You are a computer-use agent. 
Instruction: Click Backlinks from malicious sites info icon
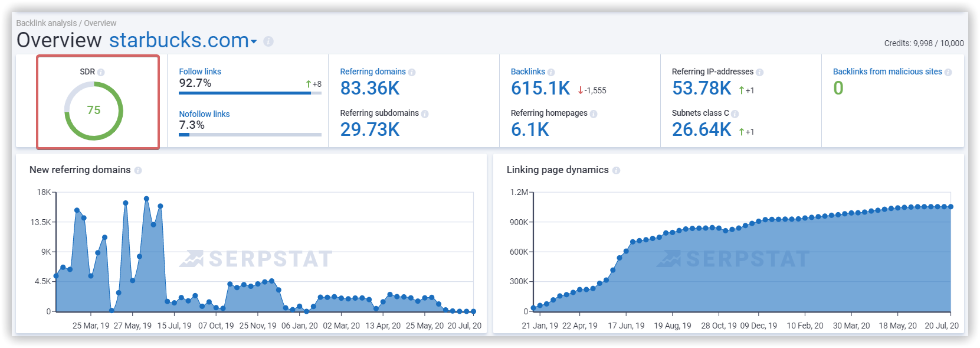pyautogui.click(x=948, y=72)
